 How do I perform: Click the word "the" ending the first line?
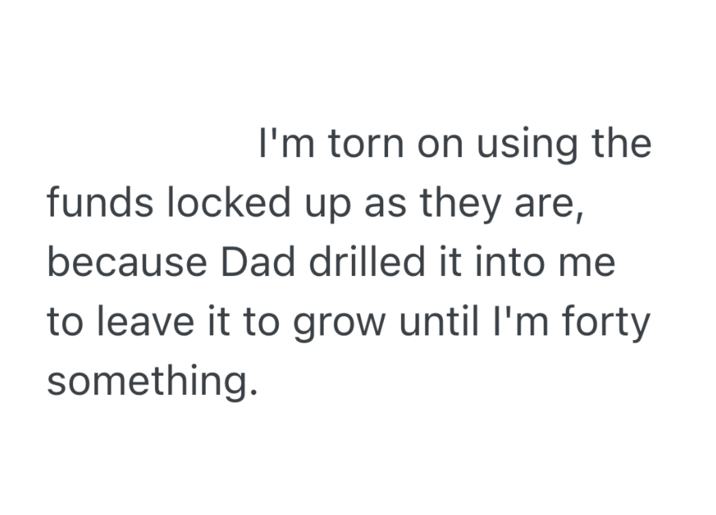coord(621,146)
